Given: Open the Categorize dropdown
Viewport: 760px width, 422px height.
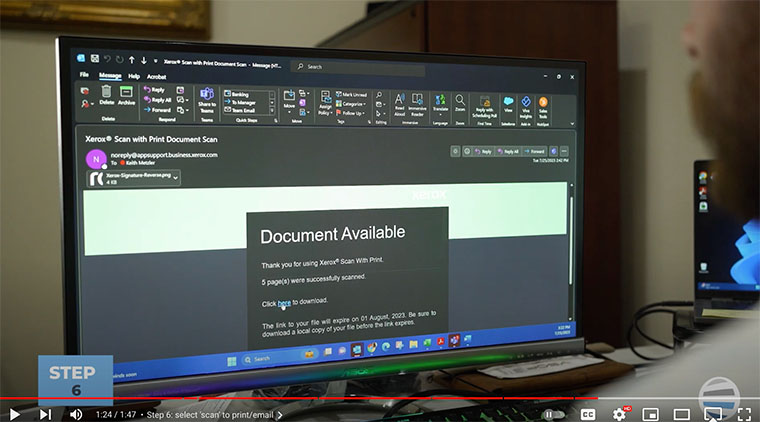Looking at the screenshot, I should [351, 104].
